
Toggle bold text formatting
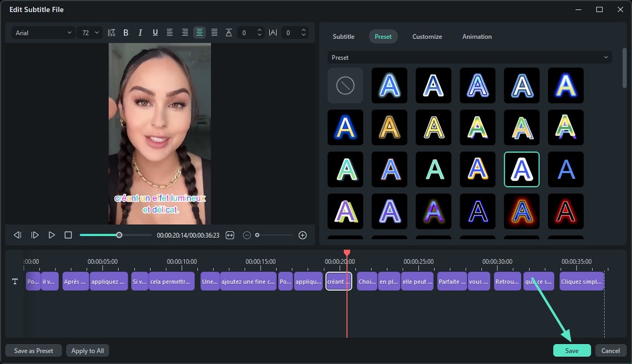(126, 33)
